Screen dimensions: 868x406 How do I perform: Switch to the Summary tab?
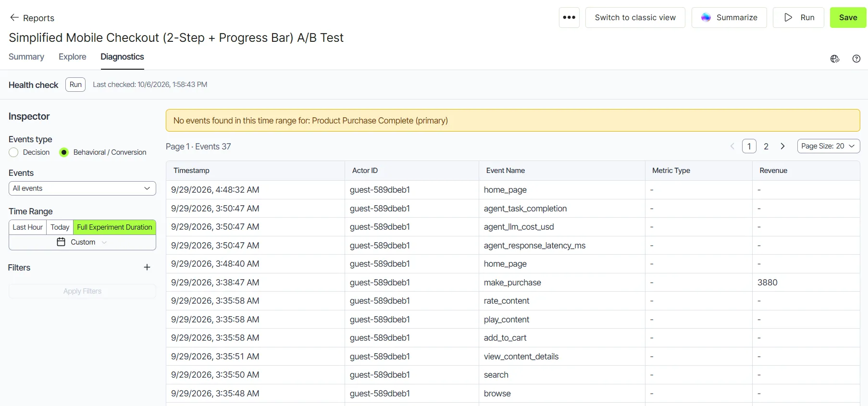[x=26, y=57]
